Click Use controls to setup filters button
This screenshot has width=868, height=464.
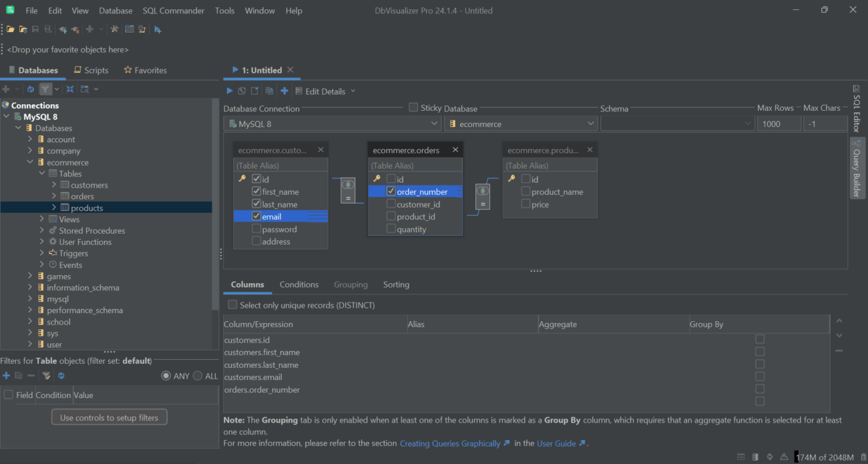point(109,417)
